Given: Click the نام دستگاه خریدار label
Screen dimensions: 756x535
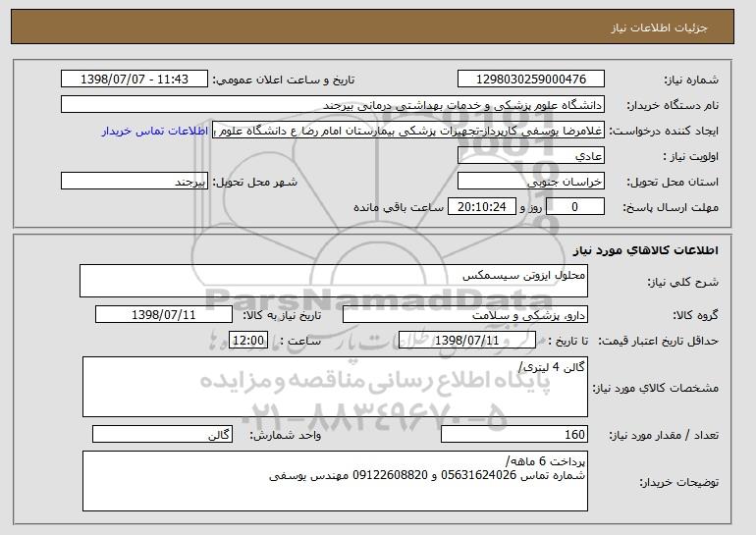Looking at the screenshot, I should pos(674,105).
